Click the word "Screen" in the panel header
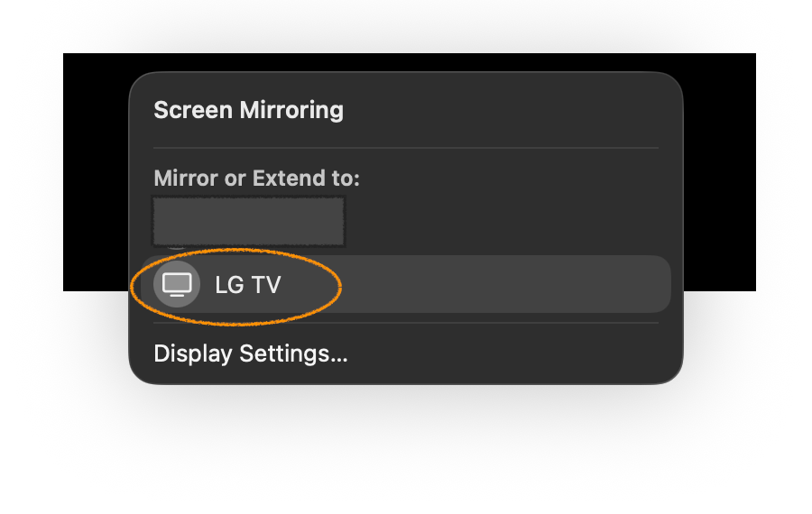Viewport: 812px width, 514px height. tap(193, 111)
